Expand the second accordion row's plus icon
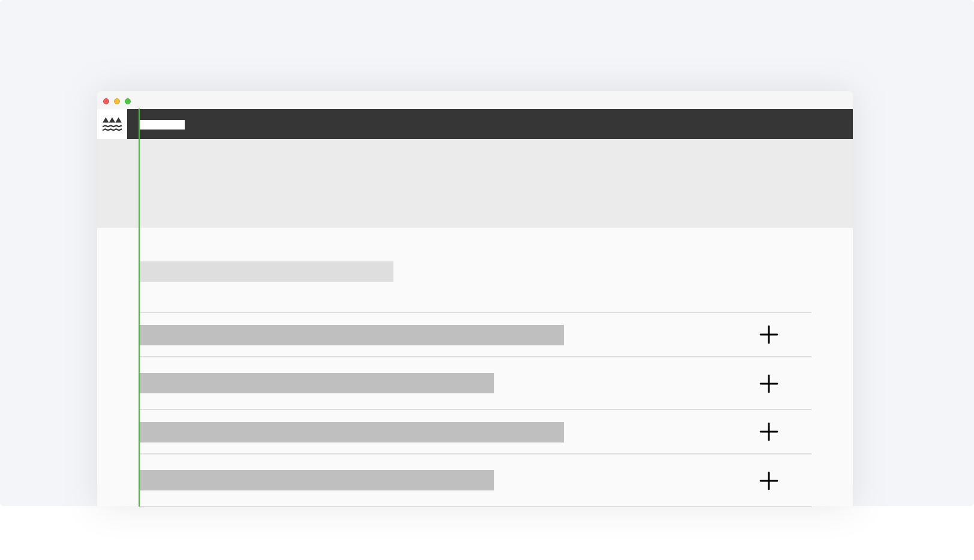The height and width of the screenshot is (560, 974). pos(768,384)
